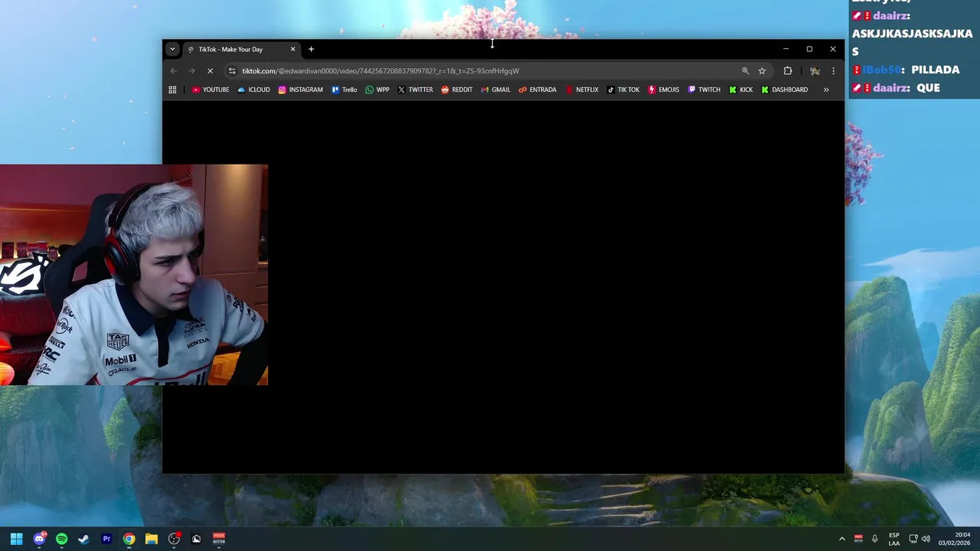Image resolution: width=980 pixels, height=551 pixels.
Task: Open the white house-shaped taskbar app icon
Action: 196,539
